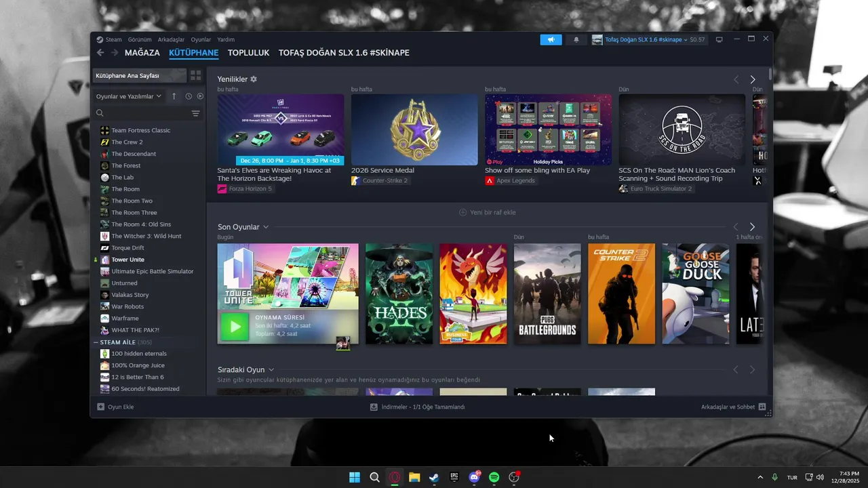Screen dimensions: 868x488
Task: Open the PUBG Battlegrounds cover
Action: click(547, 293)
